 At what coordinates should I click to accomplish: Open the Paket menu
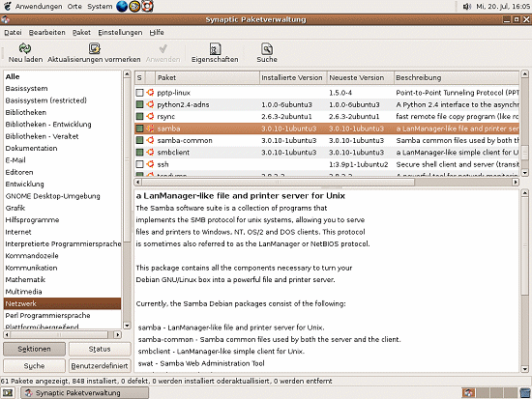coord(81,33)
